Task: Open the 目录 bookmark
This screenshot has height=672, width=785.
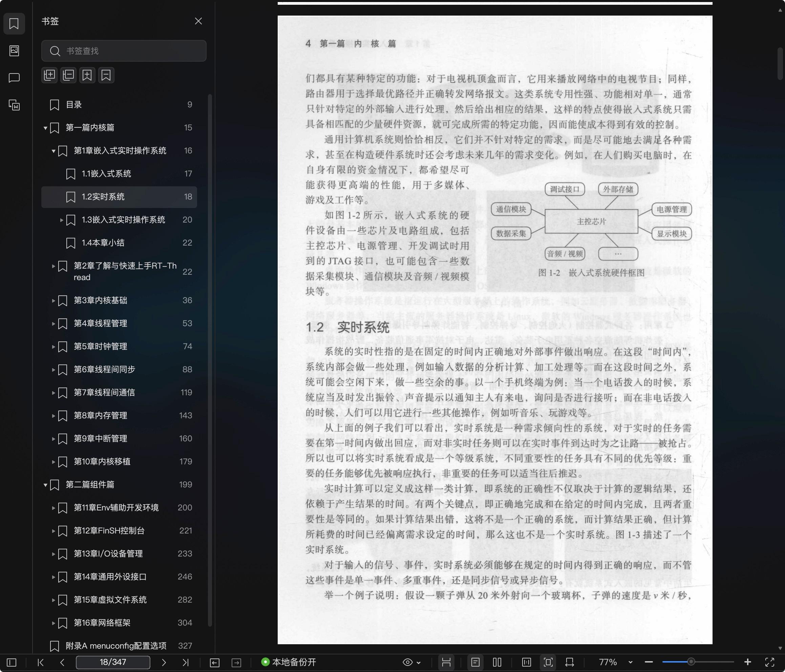Action: point(119,105)
